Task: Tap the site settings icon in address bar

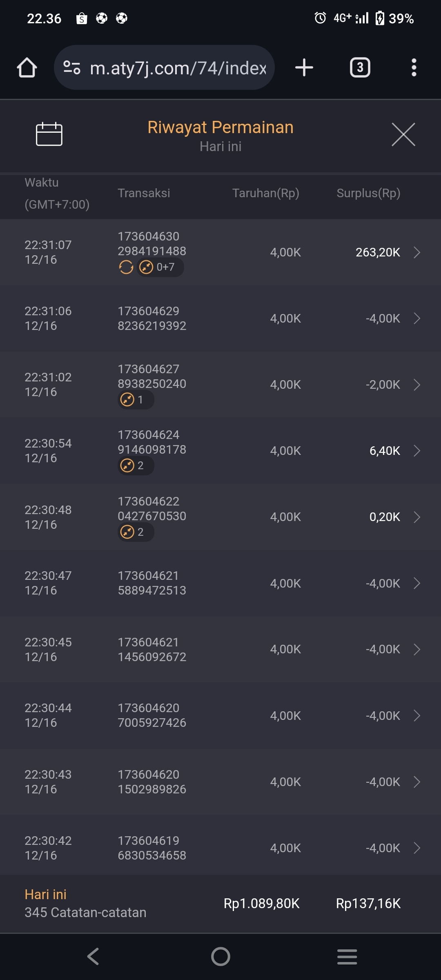Action: coord(72,67)
